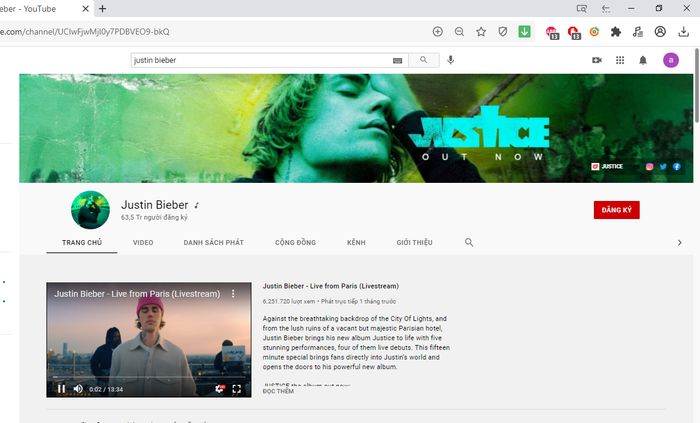Click the 0:02 / 13:34 time display
The image size is (700, 423).
[x=106, y=389]
